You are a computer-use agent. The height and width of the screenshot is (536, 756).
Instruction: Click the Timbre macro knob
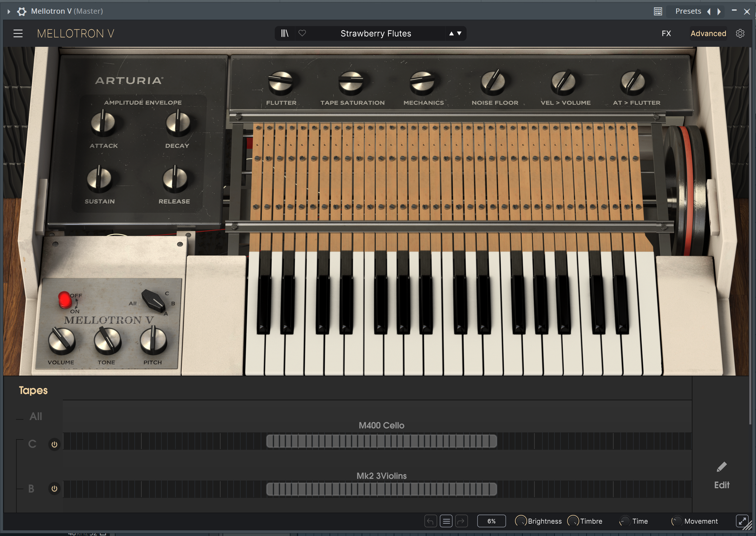573,521
